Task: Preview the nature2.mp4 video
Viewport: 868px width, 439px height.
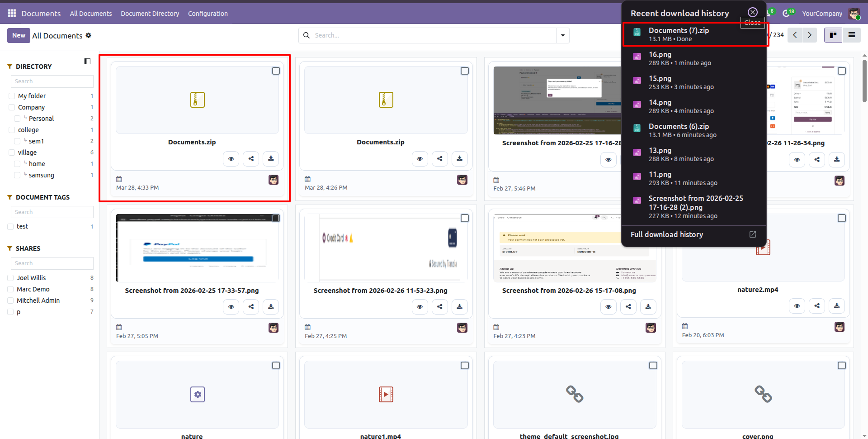Action: (797, 306)
